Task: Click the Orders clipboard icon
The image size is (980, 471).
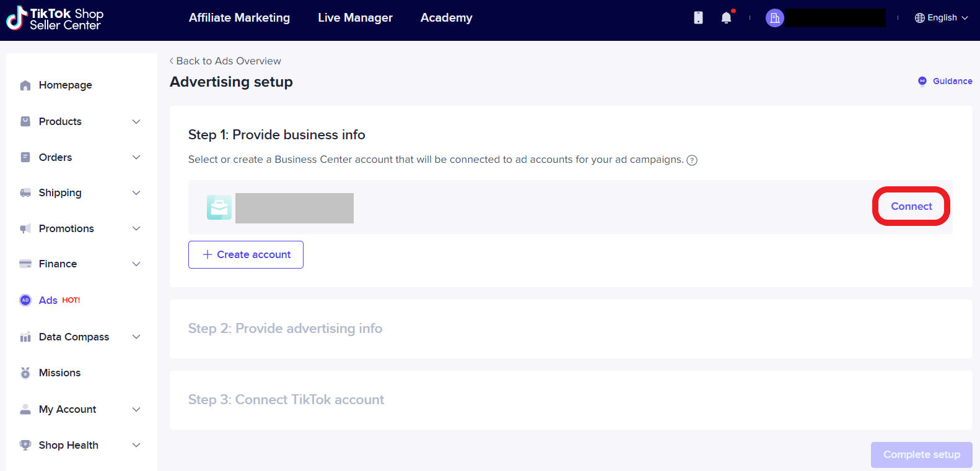Action: point(25,157)
